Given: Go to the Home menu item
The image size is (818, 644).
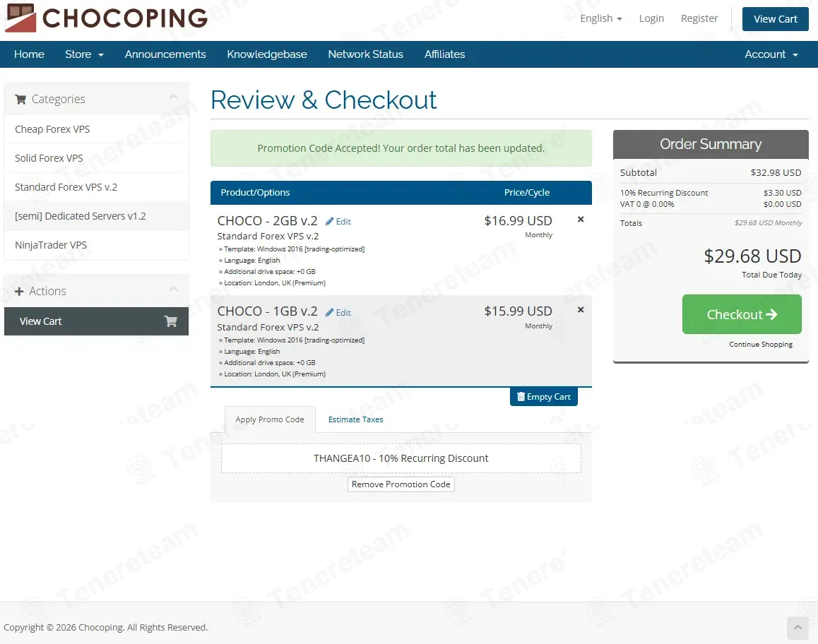Looking at the screenshot, I should [x=29, y=54].
